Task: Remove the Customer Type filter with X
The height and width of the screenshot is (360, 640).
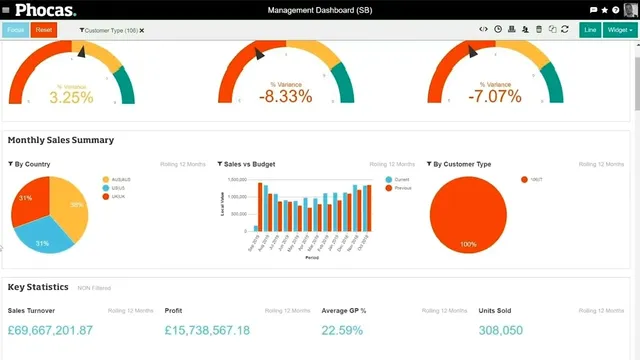Action: point(142,31)
